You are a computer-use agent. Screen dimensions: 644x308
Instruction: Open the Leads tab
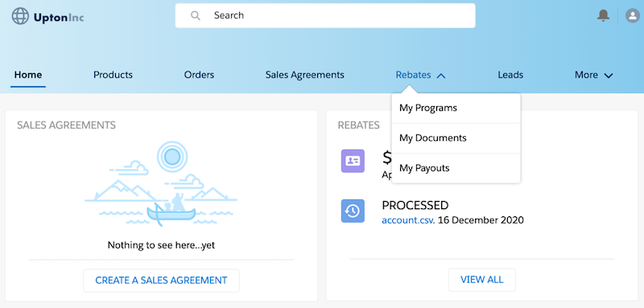tap(510, 75)
